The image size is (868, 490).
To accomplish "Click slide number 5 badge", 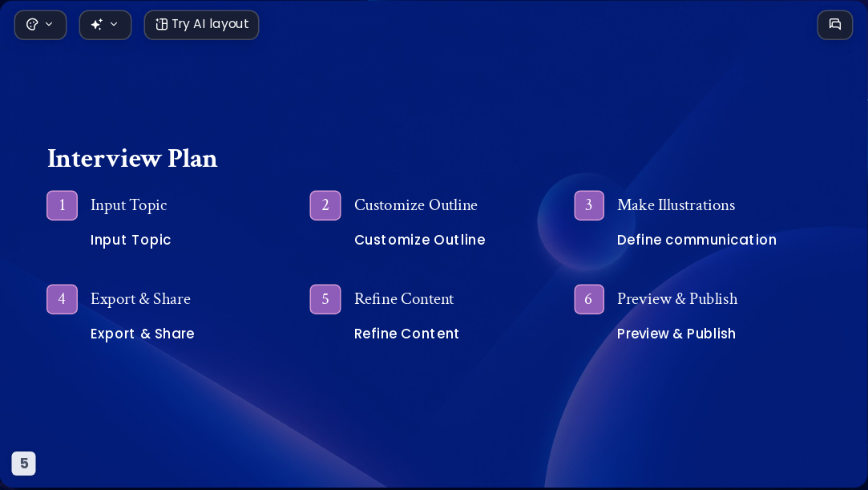I will tap(24, 464).
